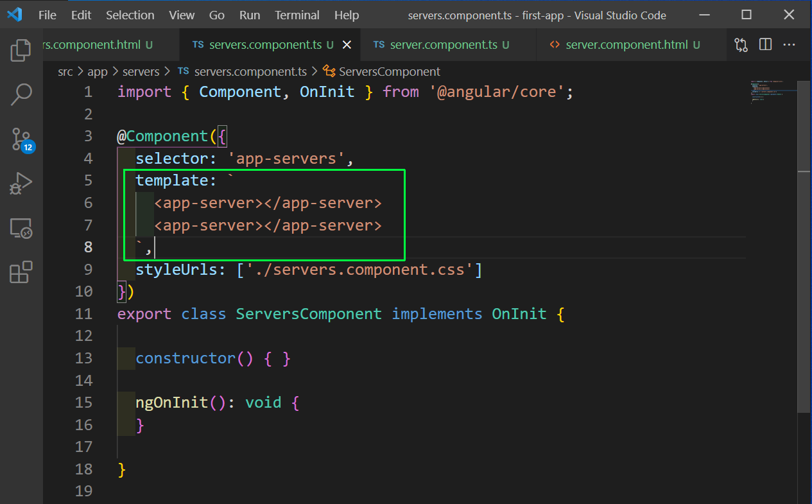Viewport: 812px width, 504px height.
Task: Click the OnInit import on line 1
Action: tap(327, 92)
